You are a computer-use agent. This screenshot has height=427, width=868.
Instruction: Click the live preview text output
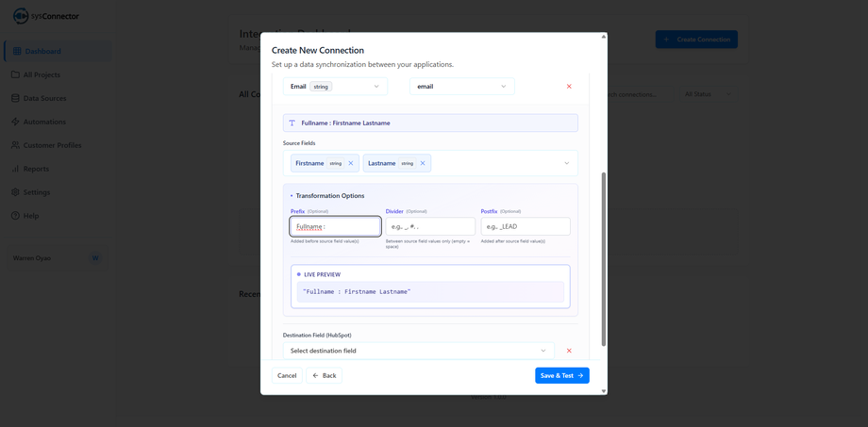pyautogui.click(x=430, y=291)
